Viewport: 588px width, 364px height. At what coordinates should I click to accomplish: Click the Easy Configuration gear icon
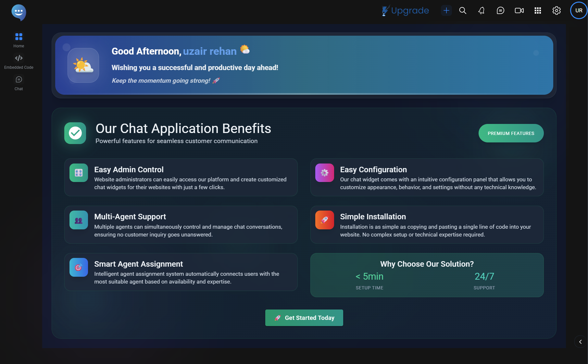(324, 173)
